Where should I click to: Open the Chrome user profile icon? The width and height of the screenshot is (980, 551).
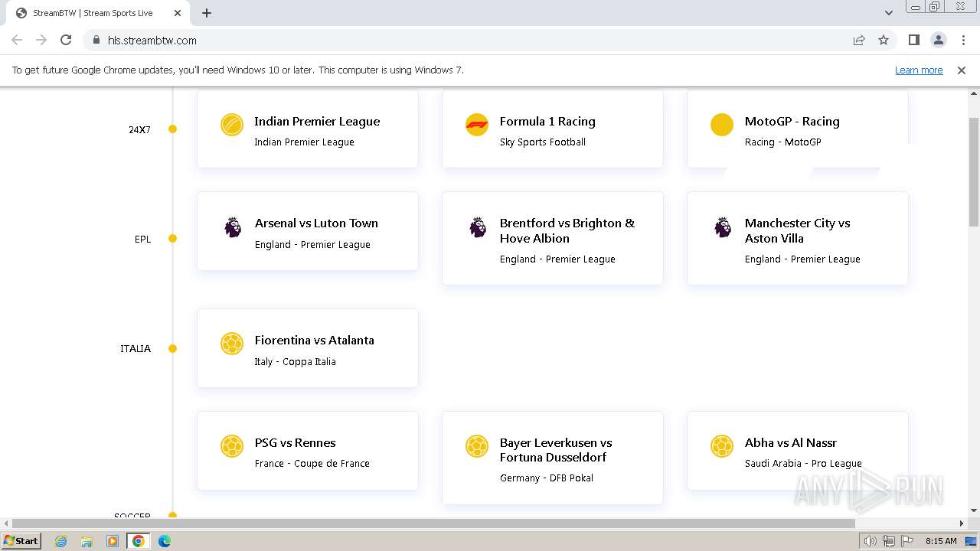pyautogui.click(x=938, y=41)
